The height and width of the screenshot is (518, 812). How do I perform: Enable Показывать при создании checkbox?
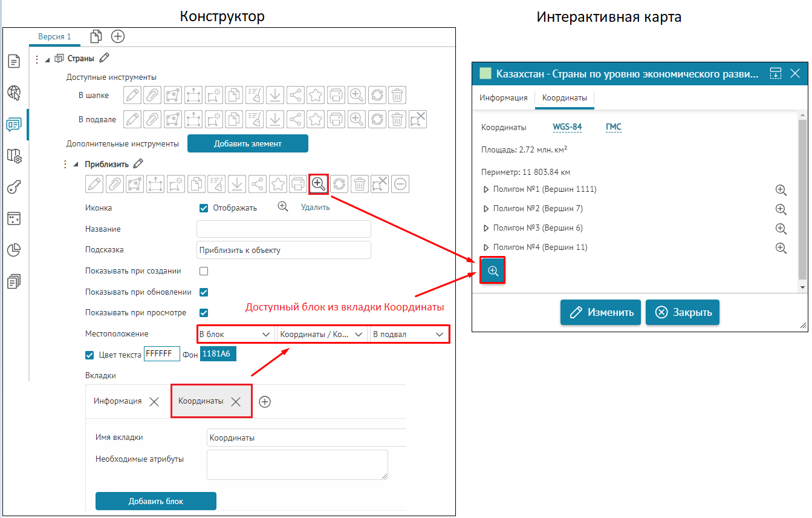(204, 271)
